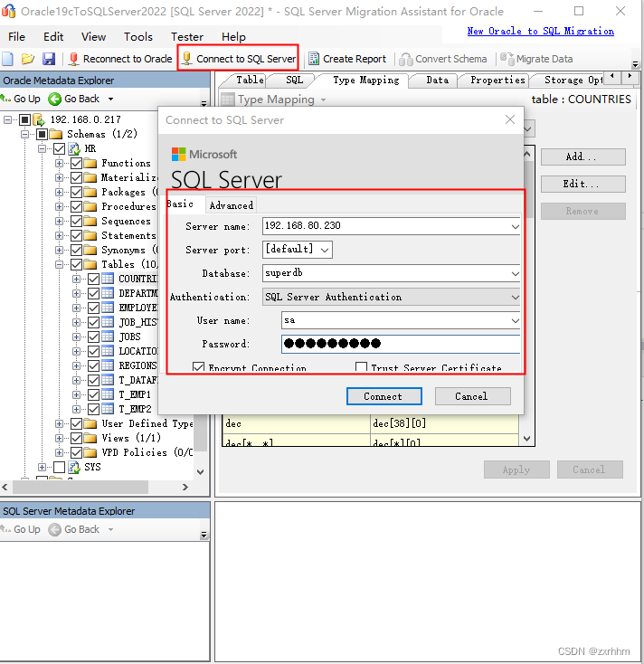This screenshot has width=644, height=664.
Task: Click the Views folder icon
Action: [x=90, y=438]
